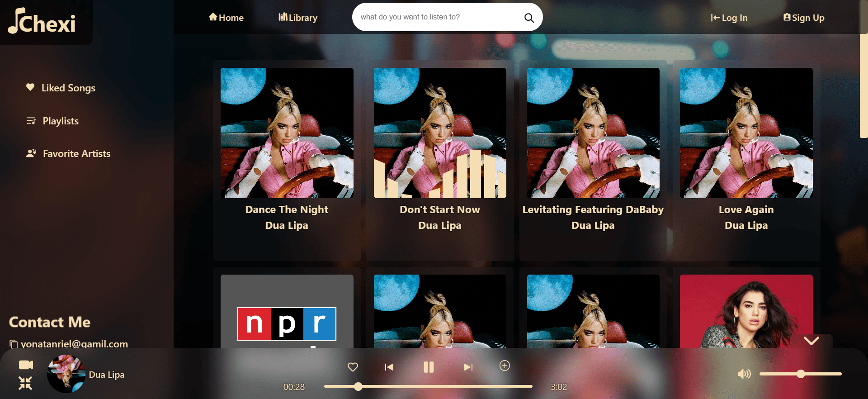
Task: Click the elapsed time 00:28
Action: [x=294, y=387]
